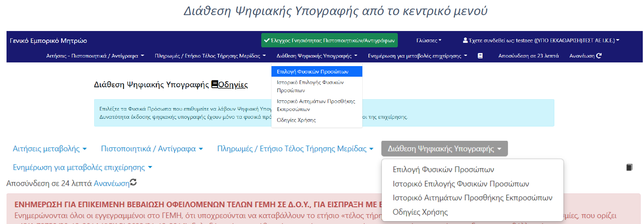The image size is (644, 224).
Task: Expand Ενημέρωση για μεταβολές επιχείρησης in navy bar
Action: click(417, 56)
